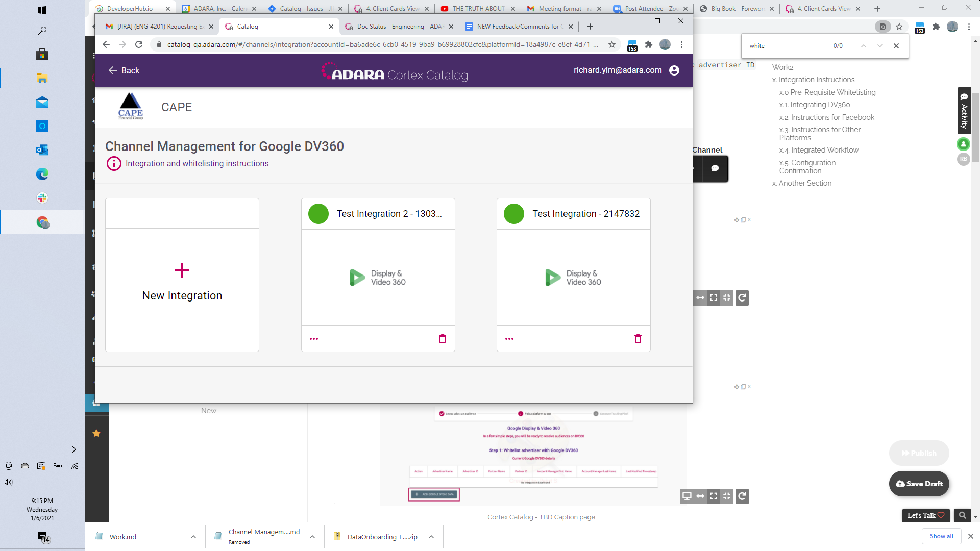The width and height of the screenshot is (980, 551).
Task: Open the user account profile icon
Action: coord(674,70)
